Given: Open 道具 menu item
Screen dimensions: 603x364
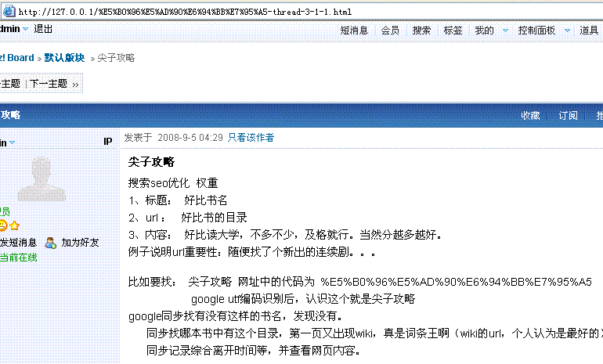Looking at the screenshot, I should point(589,31).
